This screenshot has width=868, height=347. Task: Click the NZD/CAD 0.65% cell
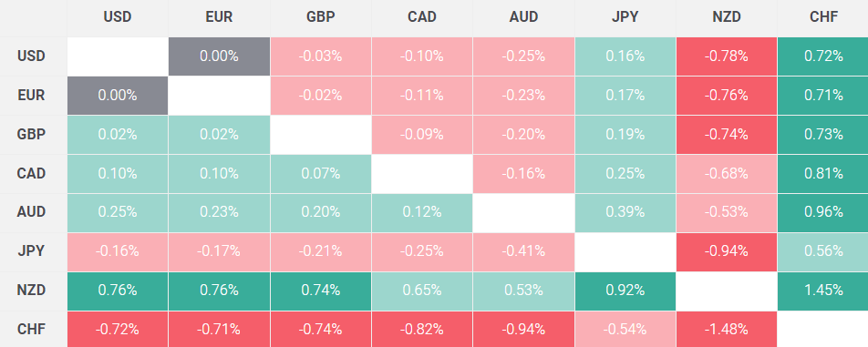click(x=422, y=291)
